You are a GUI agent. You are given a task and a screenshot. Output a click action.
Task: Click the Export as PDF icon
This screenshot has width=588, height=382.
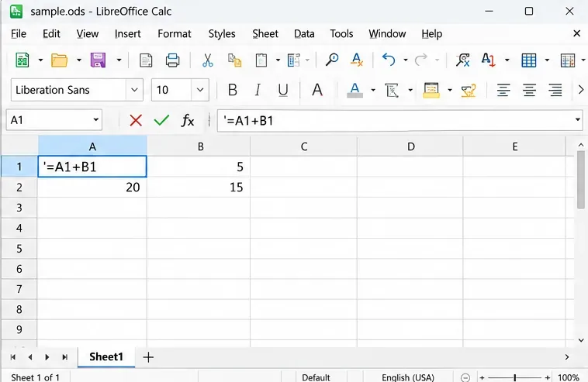[x=146, y=60]
